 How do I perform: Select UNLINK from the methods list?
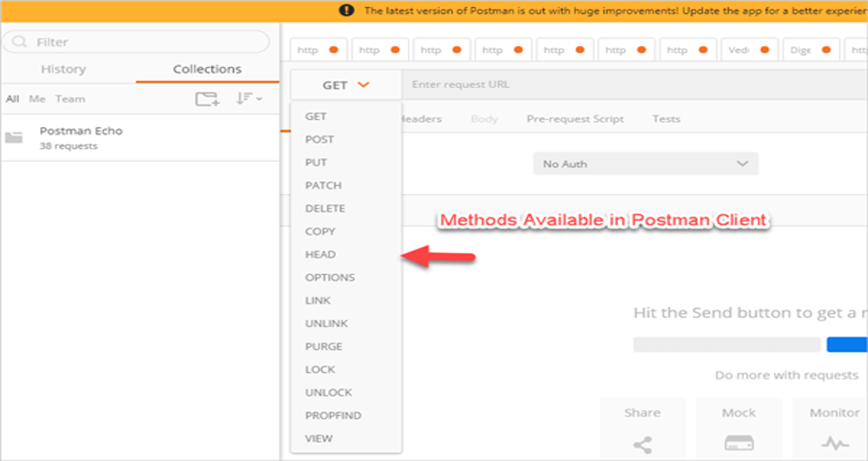point(327,324)
